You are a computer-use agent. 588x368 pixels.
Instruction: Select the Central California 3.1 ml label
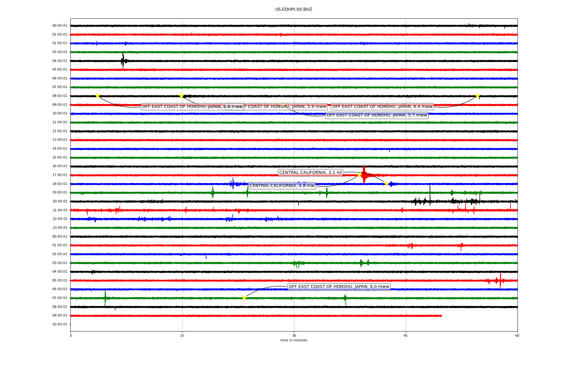click(x=310, y=173)
